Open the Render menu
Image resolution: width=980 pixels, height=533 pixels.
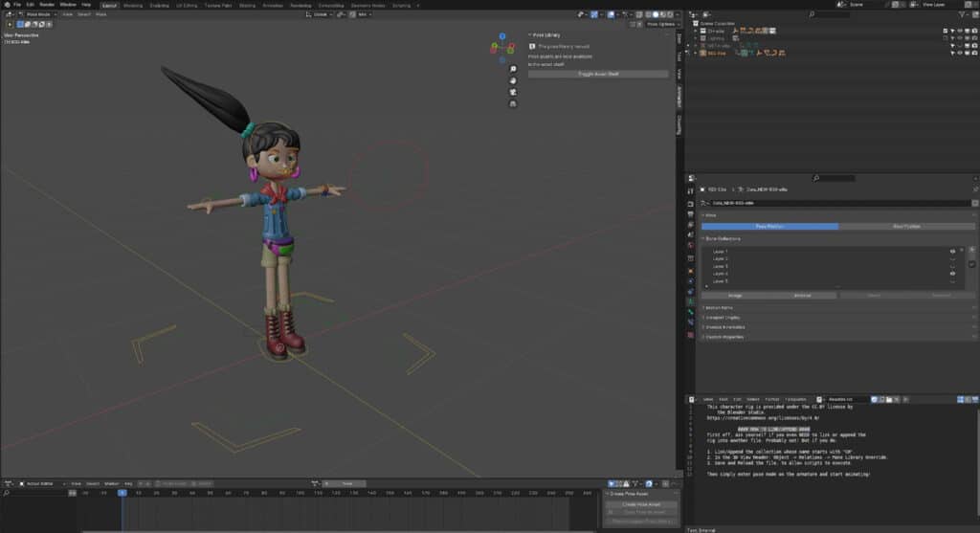(47, 5)
